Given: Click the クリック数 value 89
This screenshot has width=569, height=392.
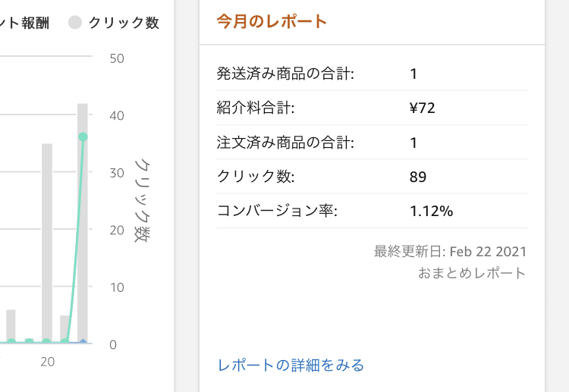Looking at the screenshot, I should (418, 177).
